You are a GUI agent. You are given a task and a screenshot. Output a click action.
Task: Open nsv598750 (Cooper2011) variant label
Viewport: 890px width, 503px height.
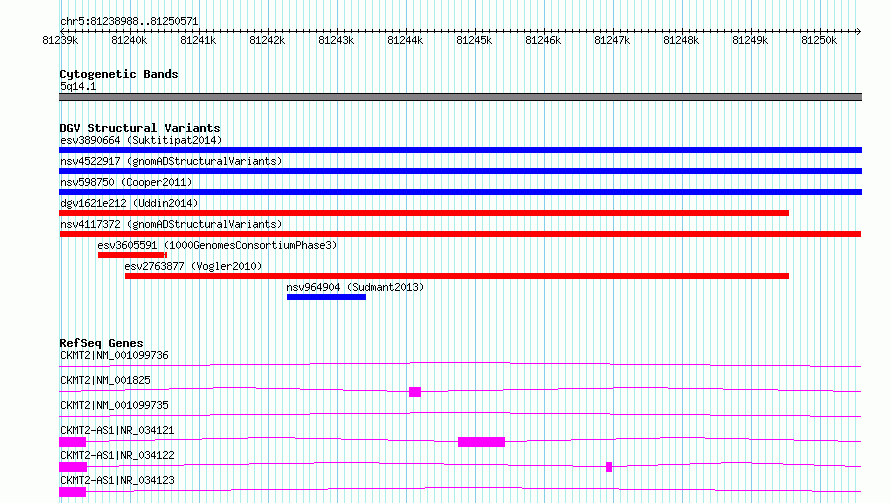(x=126, y=182)
